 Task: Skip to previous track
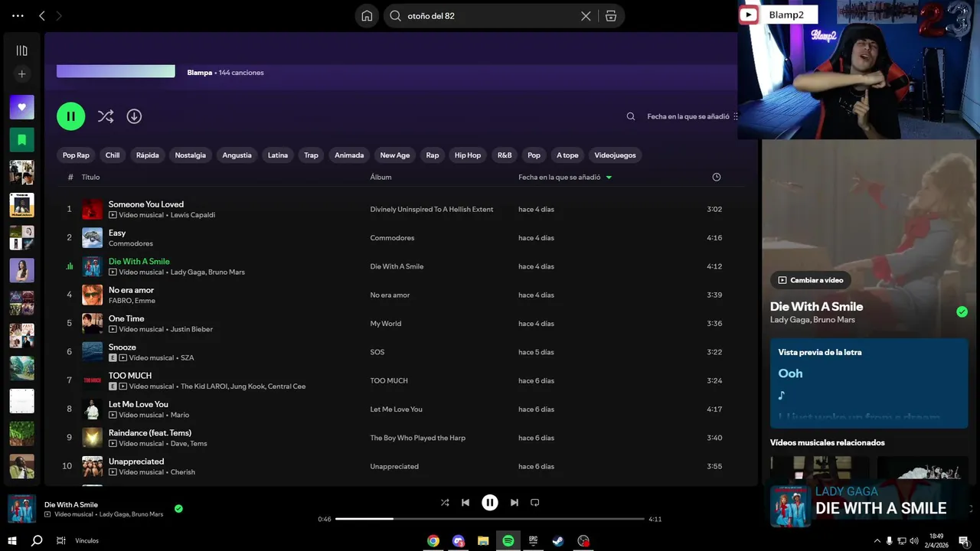[465, 503]
